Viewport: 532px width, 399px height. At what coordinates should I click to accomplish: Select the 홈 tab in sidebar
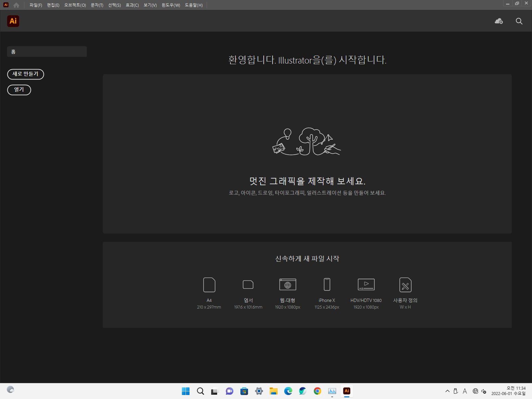[47, 52]
